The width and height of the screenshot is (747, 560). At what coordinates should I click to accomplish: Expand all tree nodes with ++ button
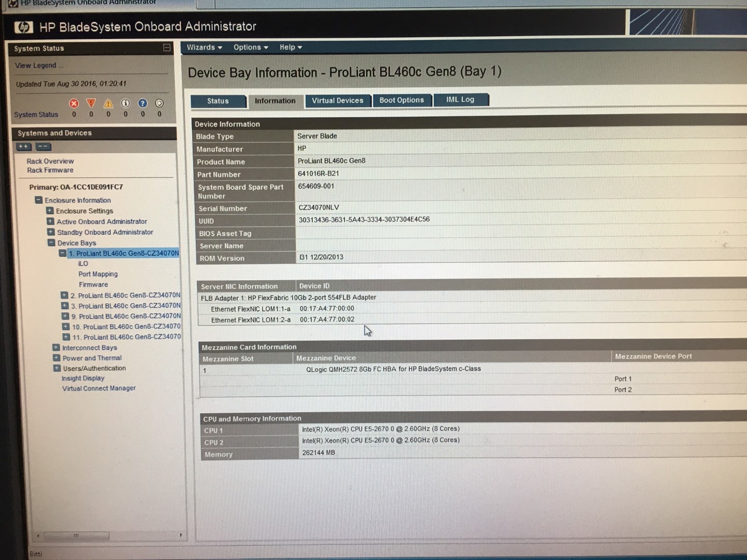tap(24, 147)
